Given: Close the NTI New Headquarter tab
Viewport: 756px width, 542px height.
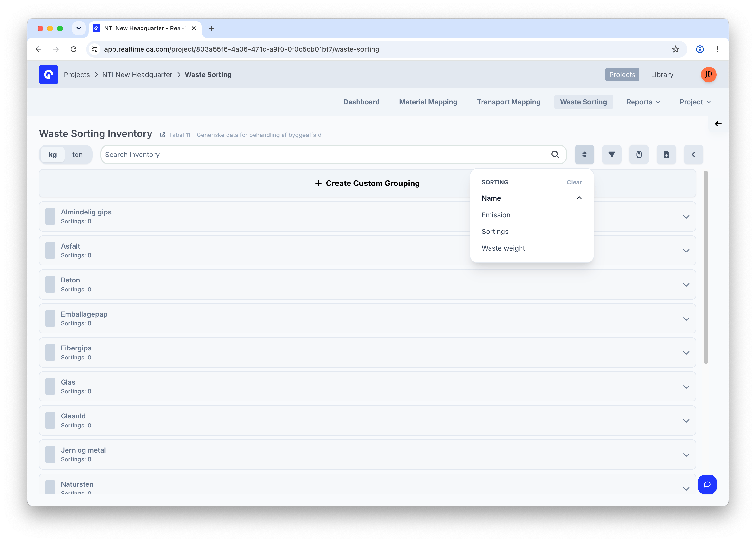Looking at the screenshot, I should coord(194,28).
